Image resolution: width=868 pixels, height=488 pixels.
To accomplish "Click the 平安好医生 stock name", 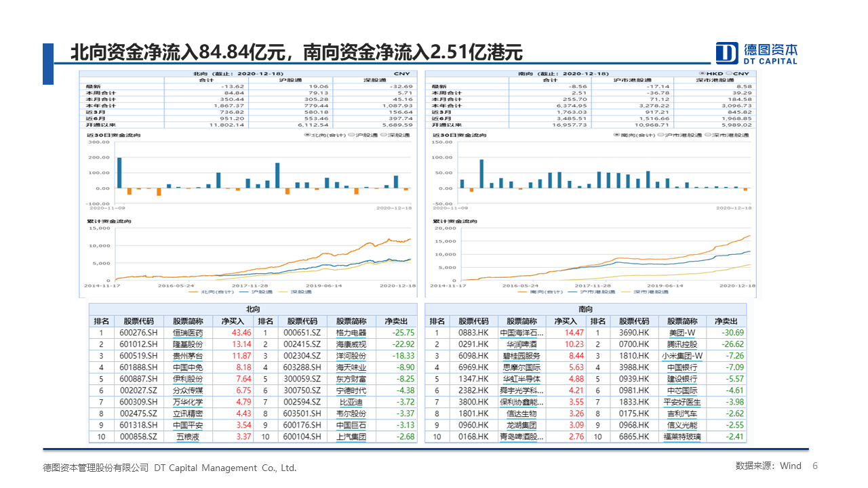I will (x=683, y=402).
